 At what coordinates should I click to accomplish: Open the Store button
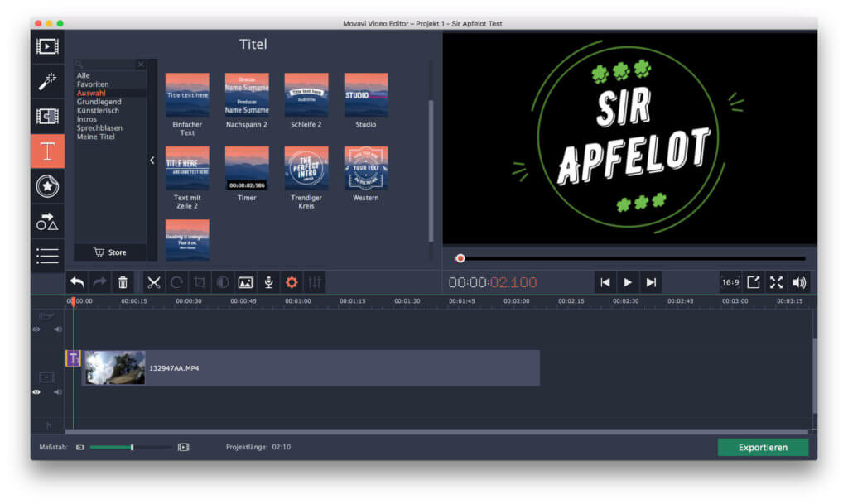point(110,252)
